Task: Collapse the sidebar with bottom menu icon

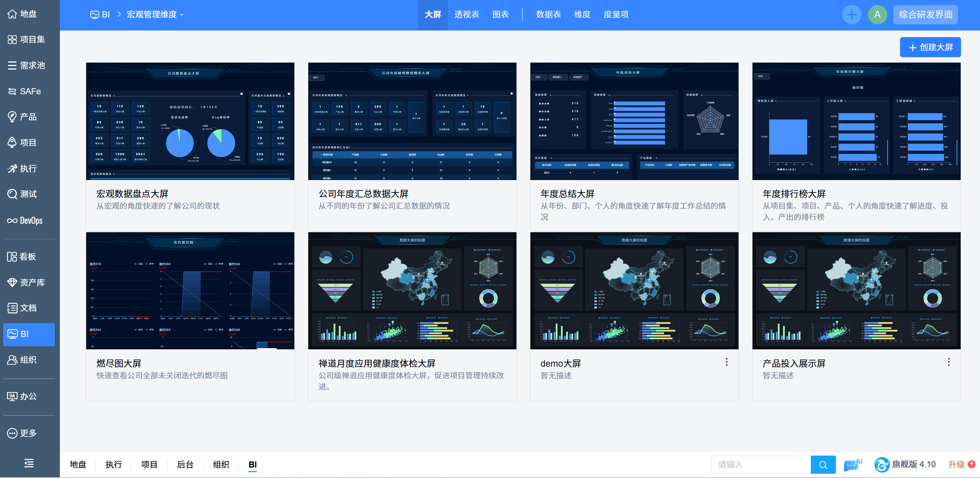Action: [29, 463]
